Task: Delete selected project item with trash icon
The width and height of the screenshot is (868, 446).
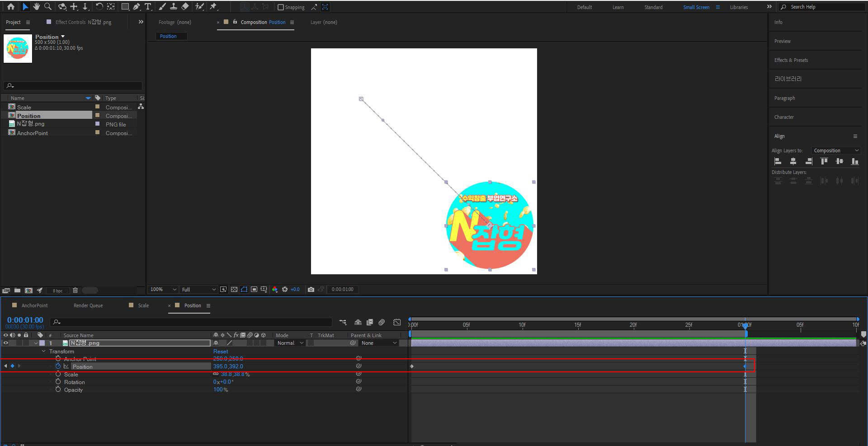Action: coord(75,291)
